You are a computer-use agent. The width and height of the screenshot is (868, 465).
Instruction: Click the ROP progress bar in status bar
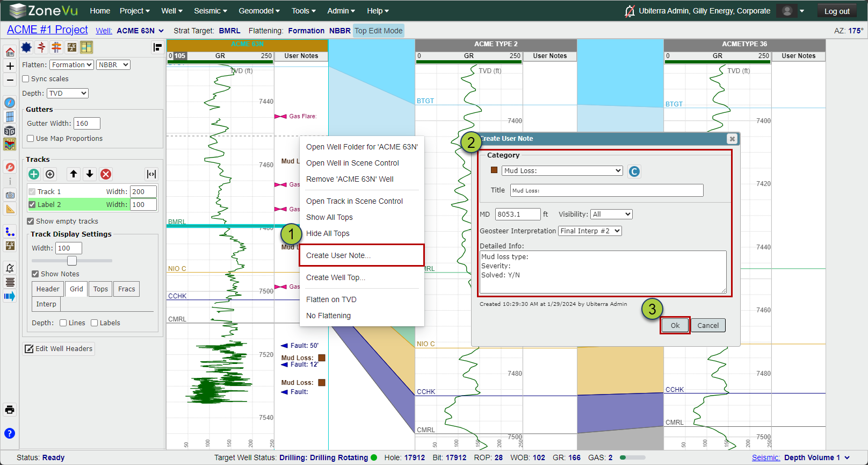pos(632,458)
